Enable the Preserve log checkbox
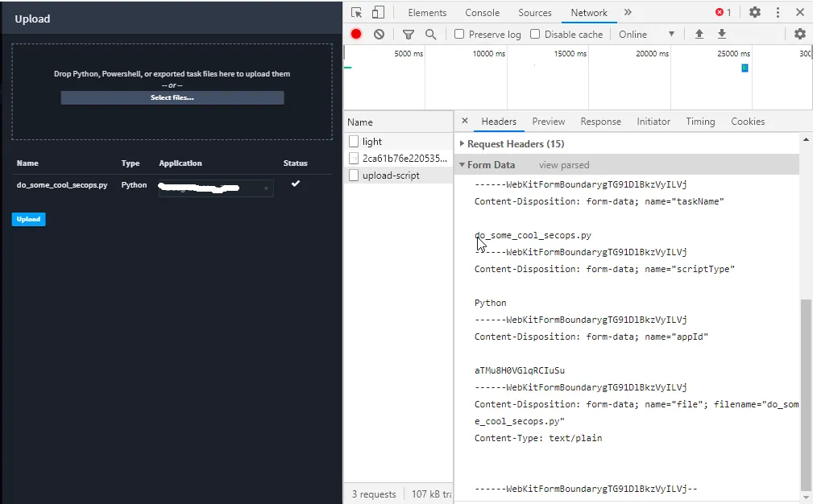813x504 pixels. pyautogui.click(x=458, y=34)
